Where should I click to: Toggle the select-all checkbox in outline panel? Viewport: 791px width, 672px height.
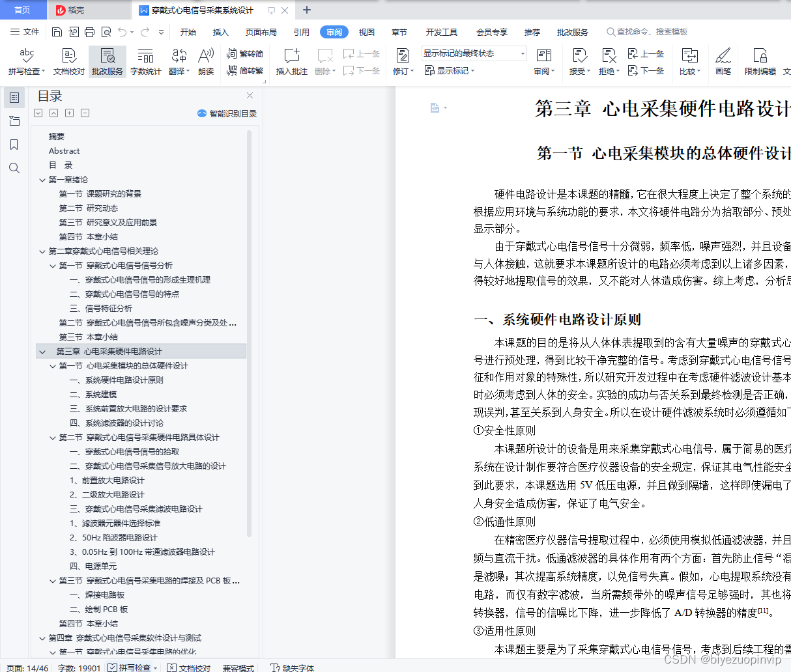click(38, 113)
